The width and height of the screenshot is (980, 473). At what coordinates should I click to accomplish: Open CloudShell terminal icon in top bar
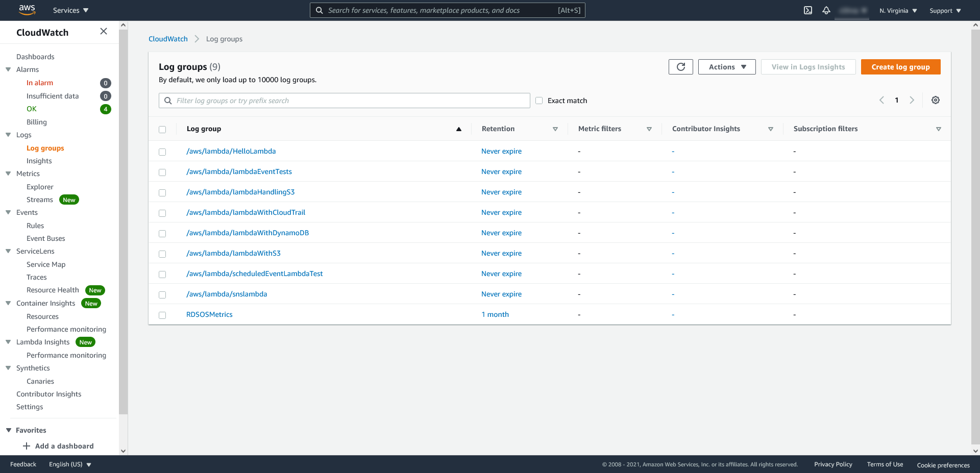point(808,10)
